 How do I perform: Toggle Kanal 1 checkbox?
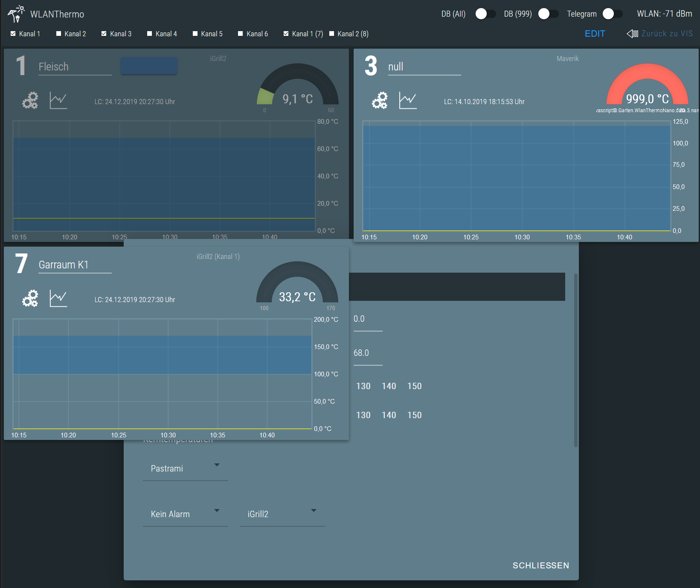(x=13, y=34)
